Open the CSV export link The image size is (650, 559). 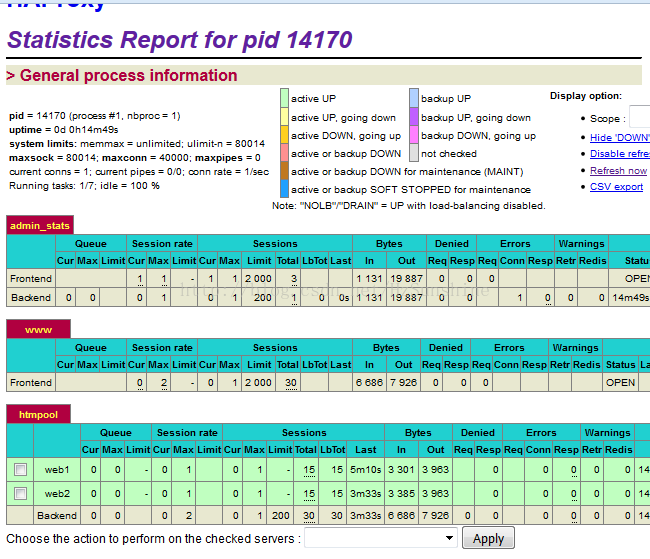tap(616, 187)
